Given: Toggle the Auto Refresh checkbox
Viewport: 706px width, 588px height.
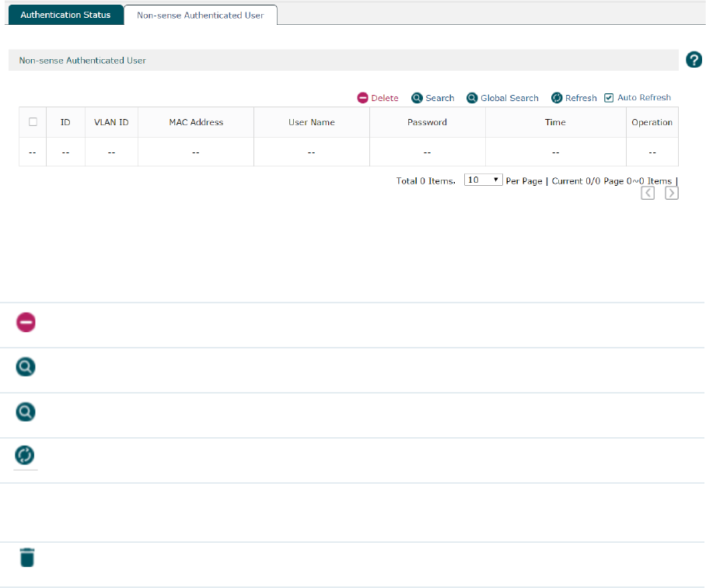Looking at the screenshot, I should pos(609,98).
